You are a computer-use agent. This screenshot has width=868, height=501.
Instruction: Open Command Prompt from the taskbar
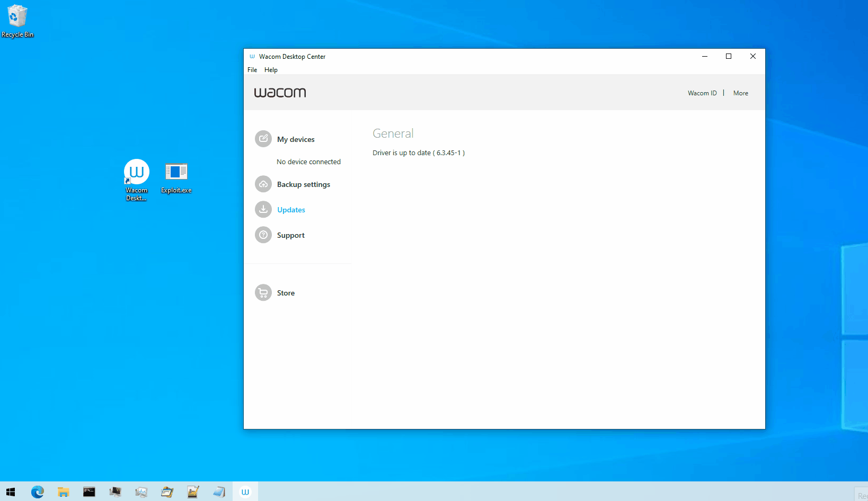[x=89, y=492]
